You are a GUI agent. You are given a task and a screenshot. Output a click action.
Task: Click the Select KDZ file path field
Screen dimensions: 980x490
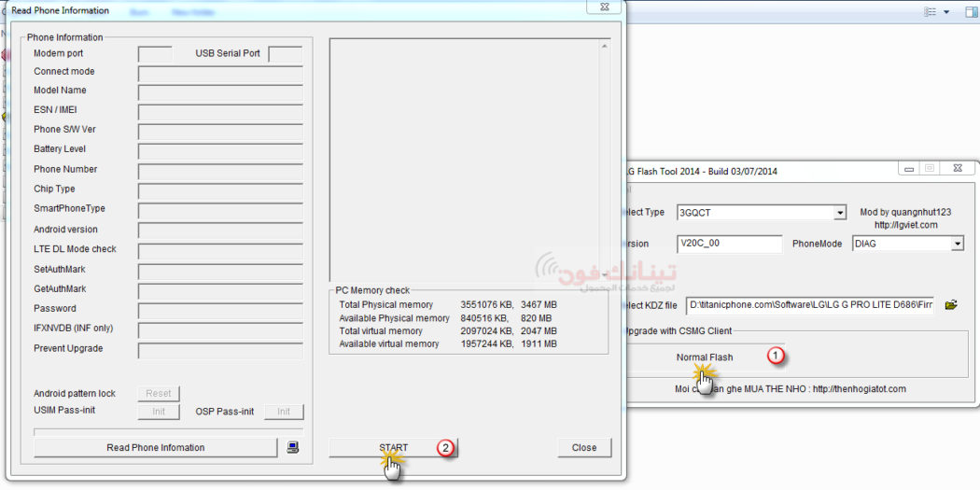(x=810, y=305)
